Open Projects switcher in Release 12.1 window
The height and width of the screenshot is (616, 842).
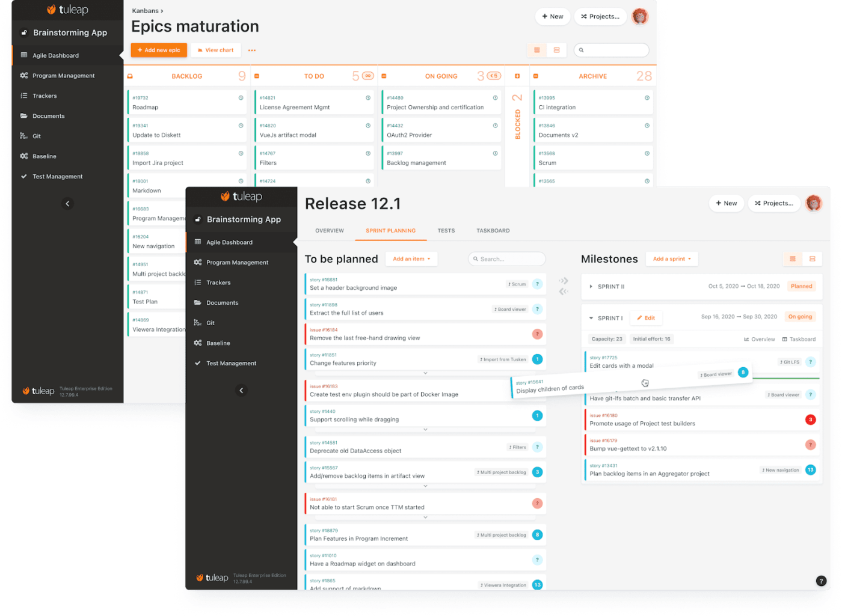point(774,203)
